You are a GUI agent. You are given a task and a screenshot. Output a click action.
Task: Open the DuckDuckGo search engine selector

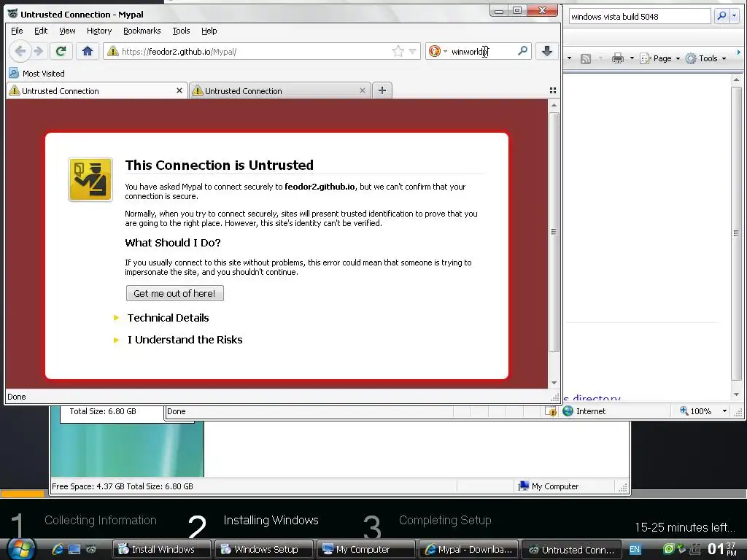[438, 52]
